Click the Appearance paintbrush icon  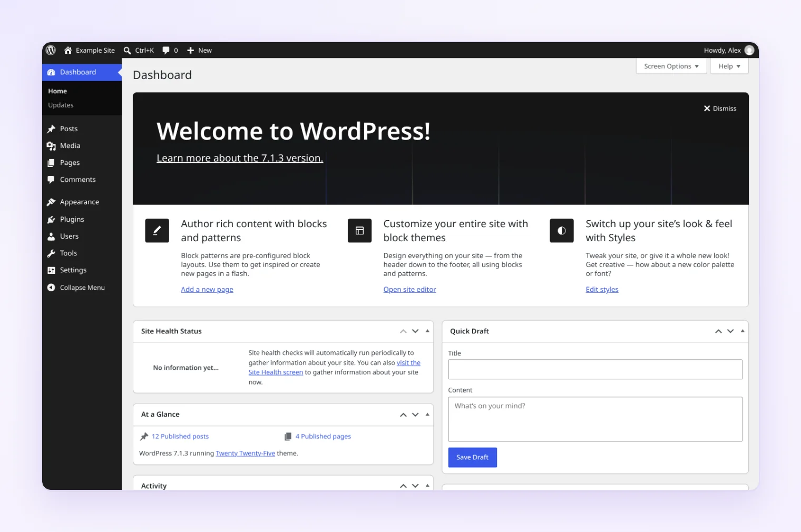click(51, 202)
